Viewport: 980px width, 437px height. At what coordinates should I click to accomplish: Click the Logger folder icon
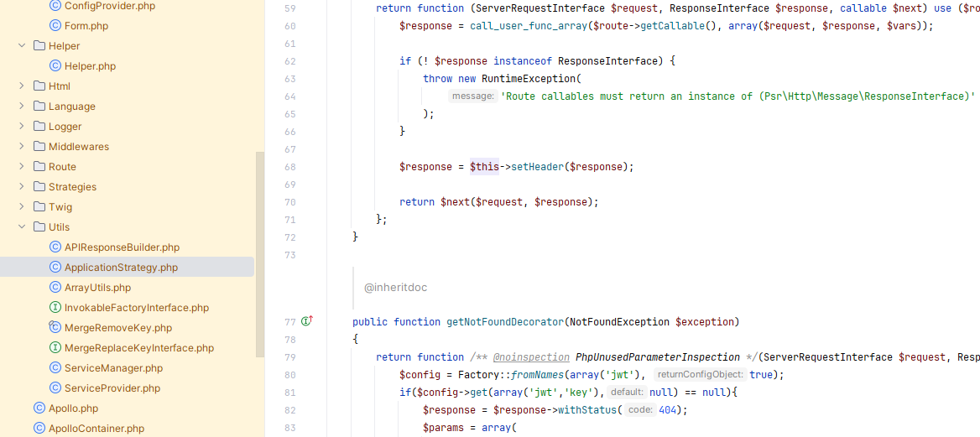tap(39, 127)
